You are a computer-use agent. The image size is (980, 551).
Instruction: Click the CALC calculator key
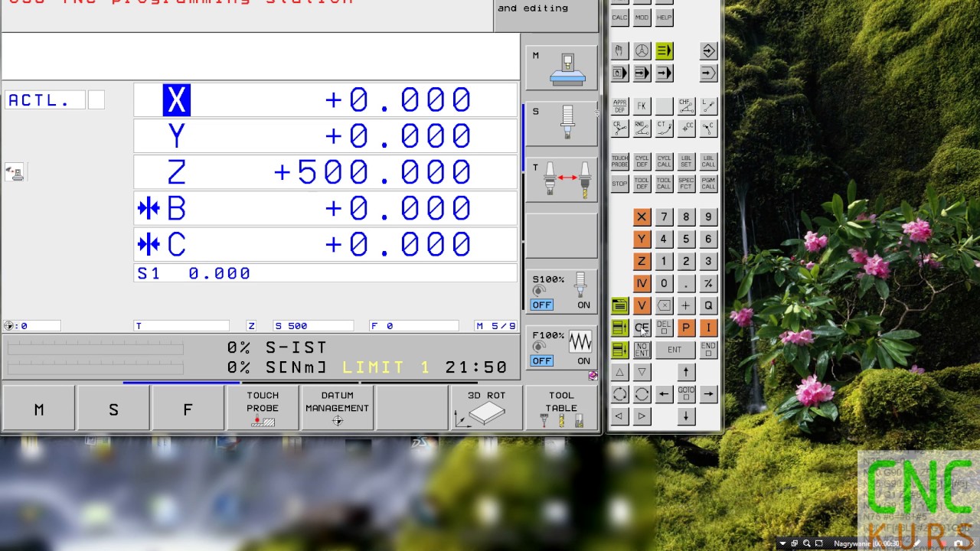coord(619,17)
